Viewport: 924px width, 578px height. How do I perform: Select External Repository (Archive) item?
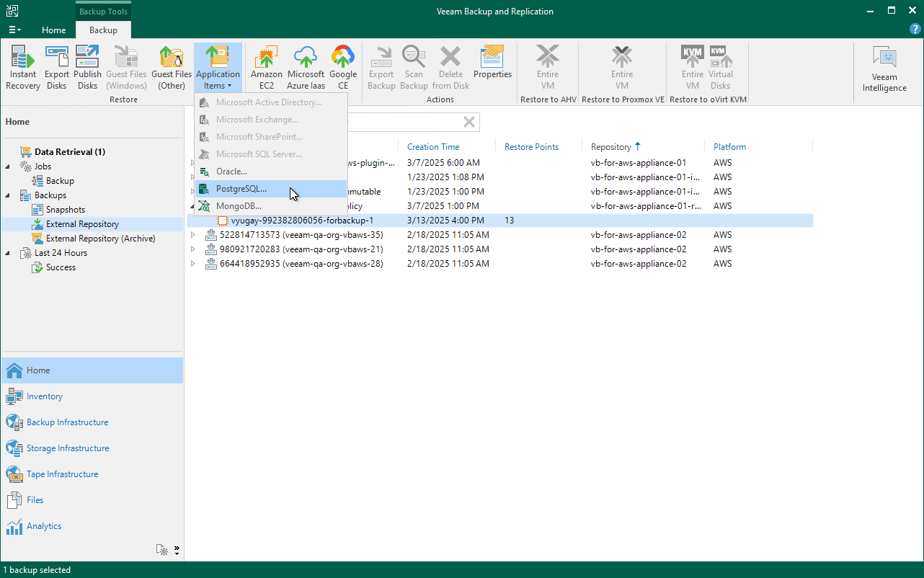[x=100, y=239]
